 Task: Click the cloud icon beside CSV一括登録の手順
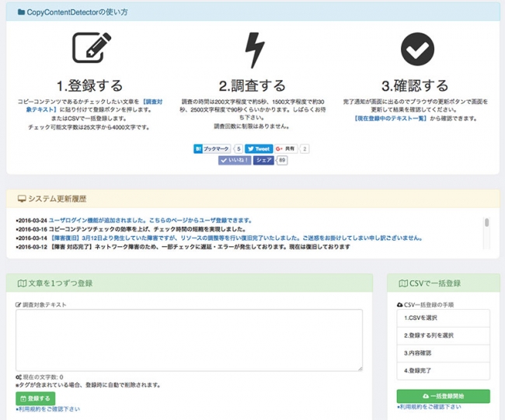tap(399, 305)
